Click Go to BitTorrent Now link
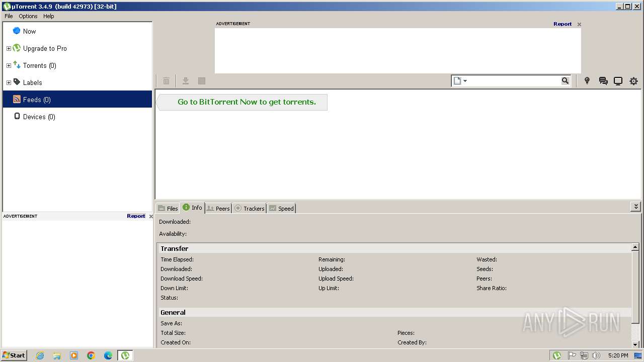This screenshot has width=644, height=362. click(x=247, y=102)
